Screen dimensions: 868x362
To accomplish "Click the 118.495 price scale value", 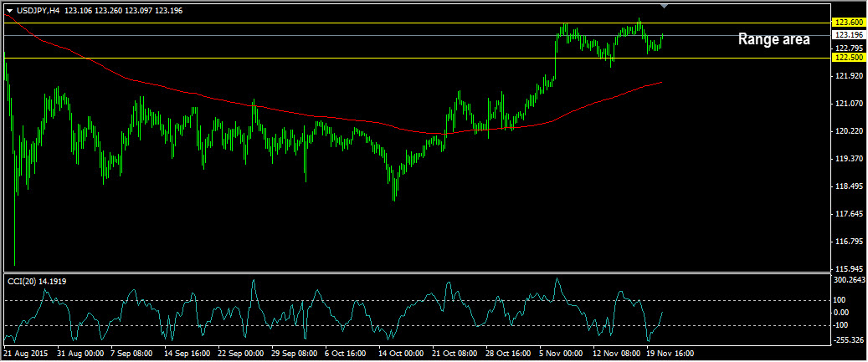I will [849, 186].
